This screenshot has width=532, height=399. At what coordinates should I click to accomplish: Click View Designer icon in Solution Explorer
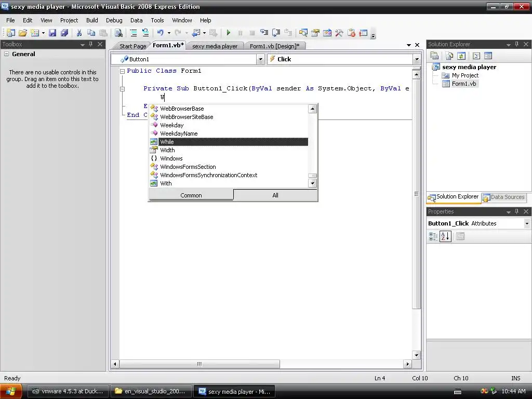(x=488, y=56)
